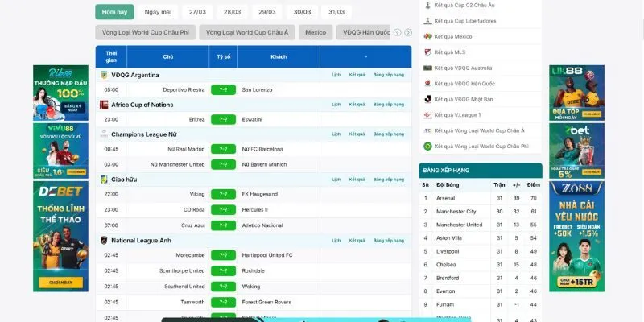Filter by Vòng Loại World Cup Châu Phi

(146, 32)
